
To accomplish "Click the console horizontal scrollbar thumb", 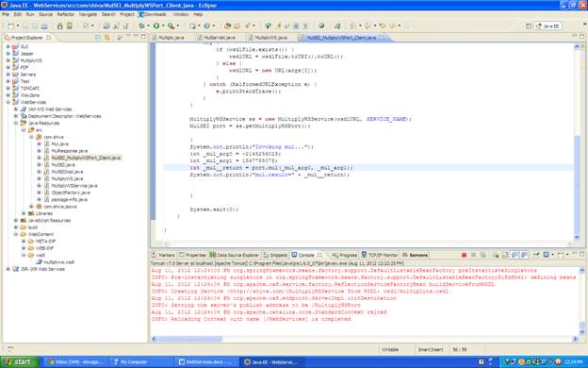I will (x=189, y=339).
